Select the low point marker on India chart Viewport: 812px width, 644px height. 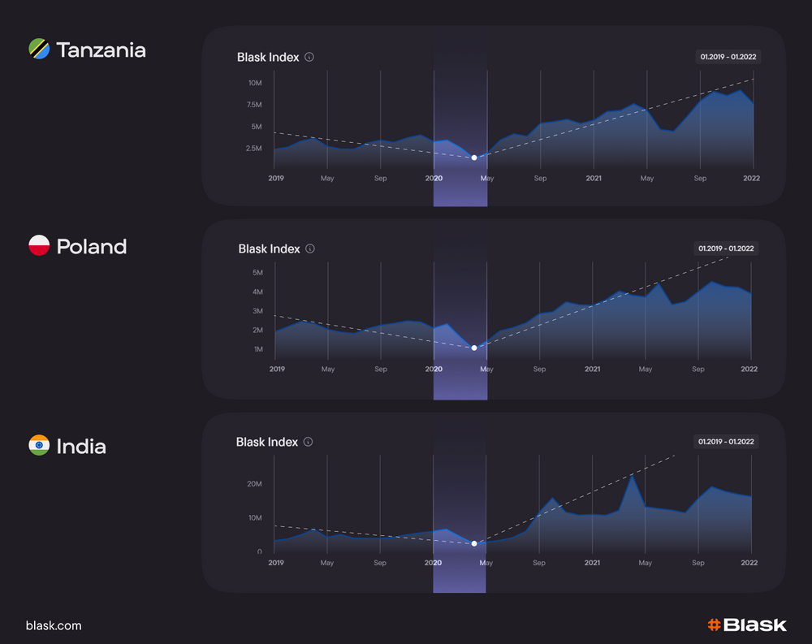pyautogui.click(x=474, y=543)
